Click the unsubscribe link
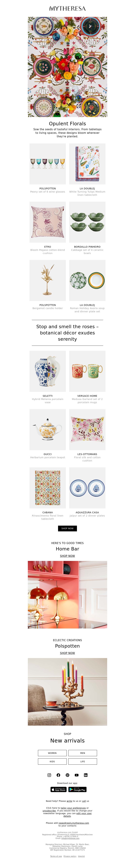Viewport: 135px width, 868px height. 49,811
